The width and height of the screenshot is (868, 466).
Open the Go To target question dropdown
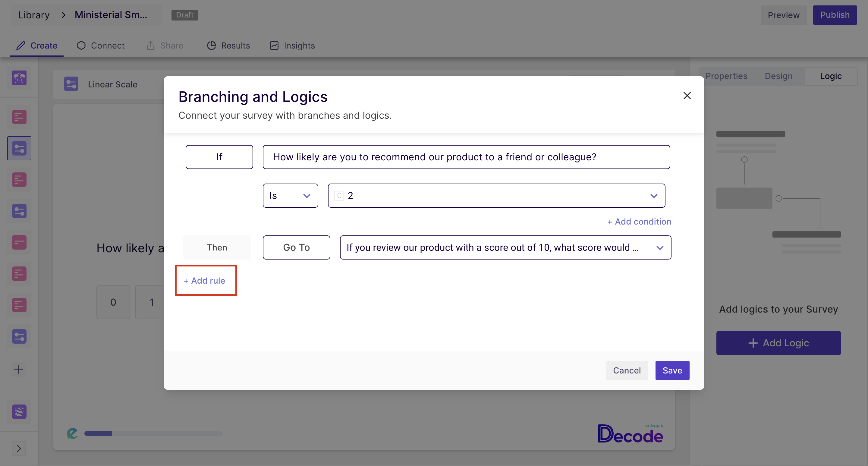point(505,247)
